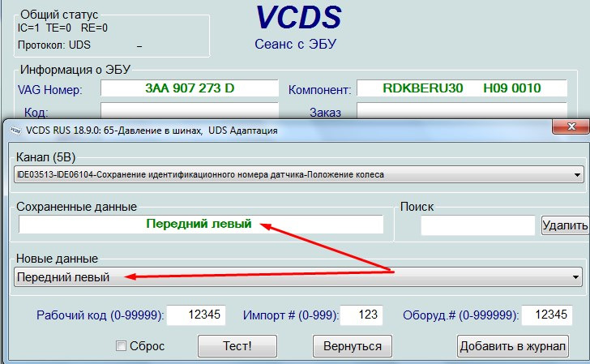The width and height of the screenshot is (590, 364).
Task: Click the Удалить button next to search
Action: [x=565, y=225]
